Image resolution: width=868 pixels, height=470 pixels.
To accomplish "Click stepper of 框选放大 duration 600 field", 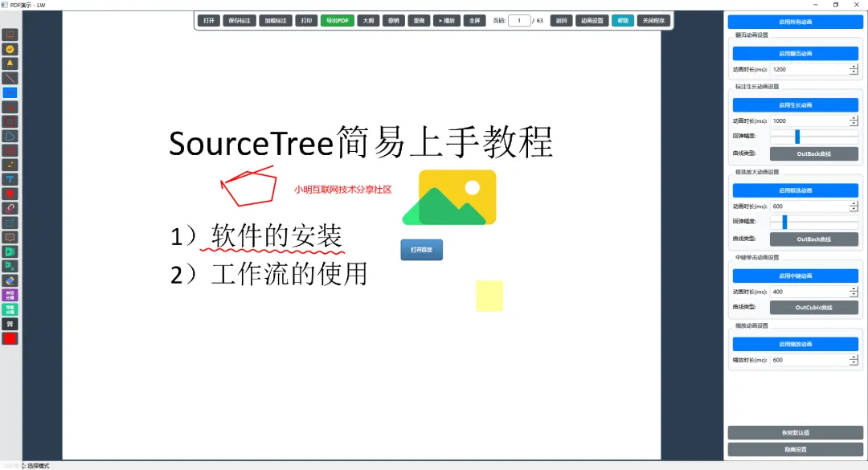I will point(854,206).
